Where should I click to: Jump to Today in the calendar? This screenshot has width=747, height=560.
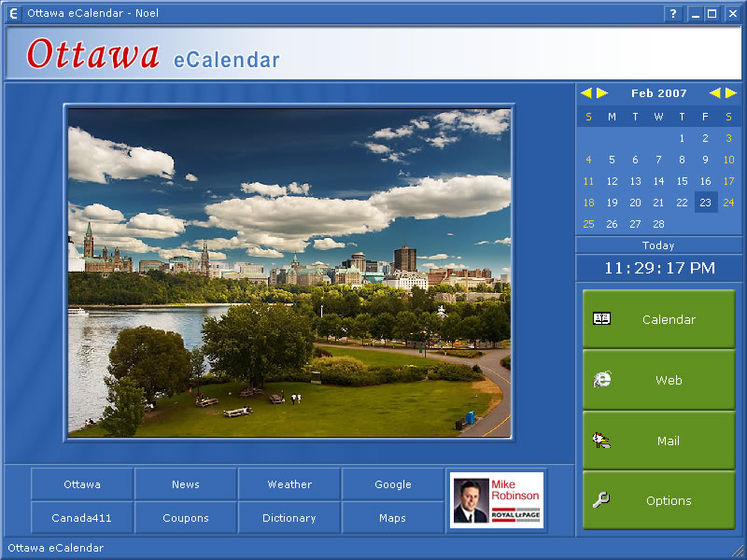point(658,245)
